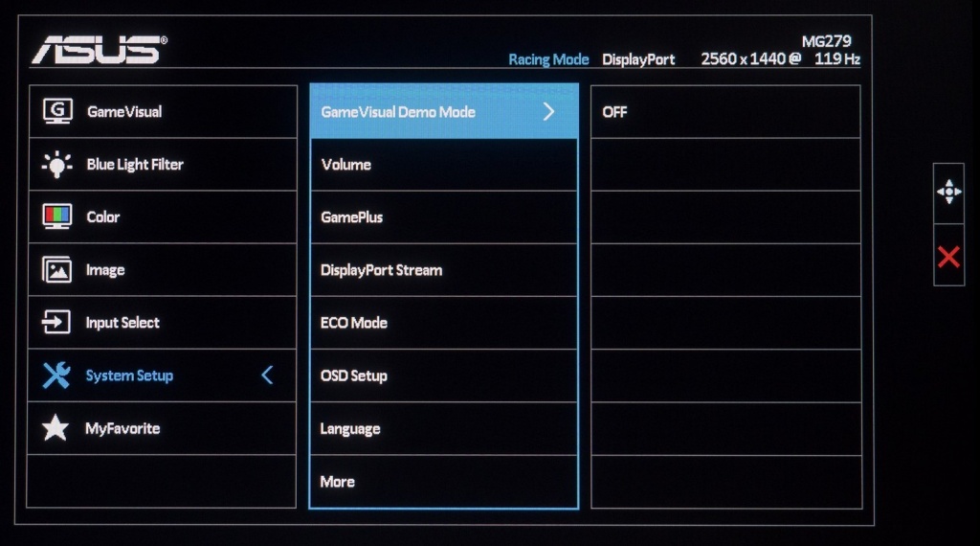Select the Volume menu item
Screen dimensions: 980x546
[444, 165]
